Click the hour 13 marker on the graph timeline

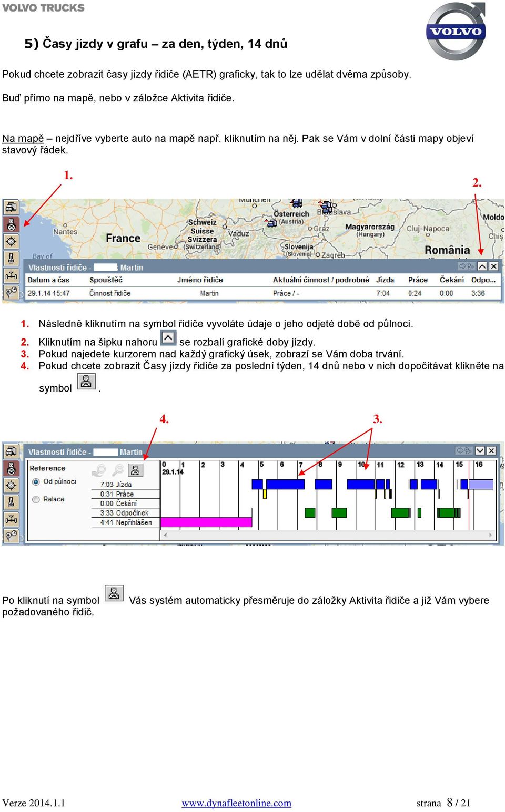420,465
